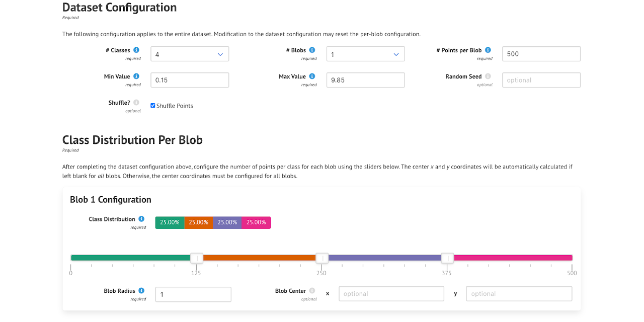
Task: Click the purple 25.00% class segment
Action: tap(227, 222)
